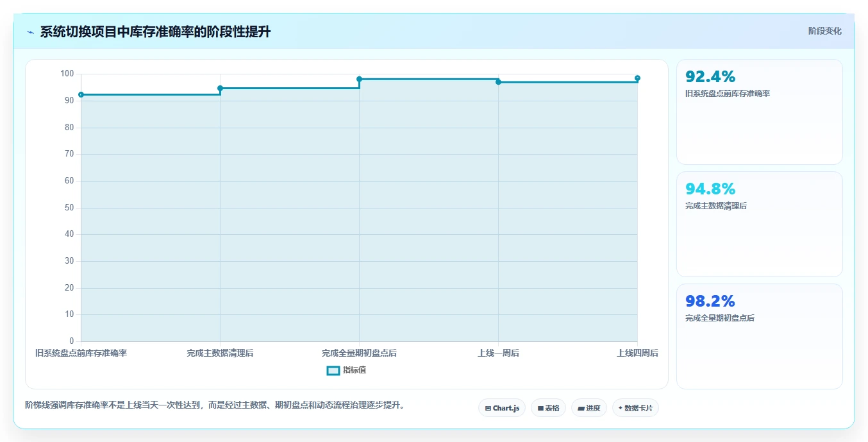This screenshot has height=442, width=868.
Task: Click the 进度 chip
Action: point(588,408)
